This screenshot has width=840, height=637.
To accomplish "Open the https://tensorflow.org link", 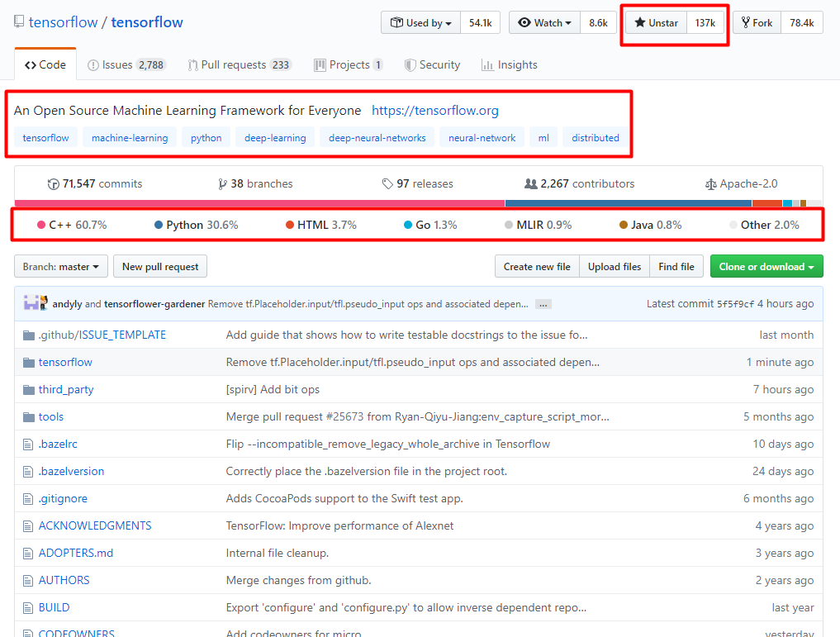I will [x=435, y=111].
